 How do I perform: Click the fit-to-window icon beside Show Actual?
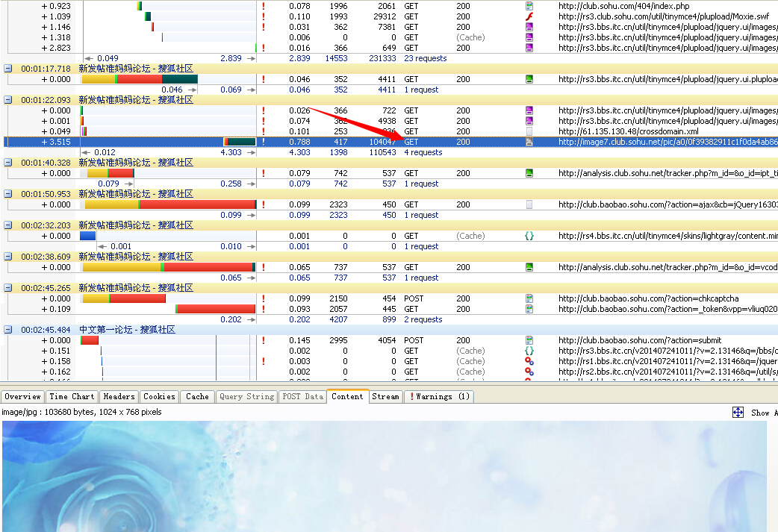click(738, 413)
